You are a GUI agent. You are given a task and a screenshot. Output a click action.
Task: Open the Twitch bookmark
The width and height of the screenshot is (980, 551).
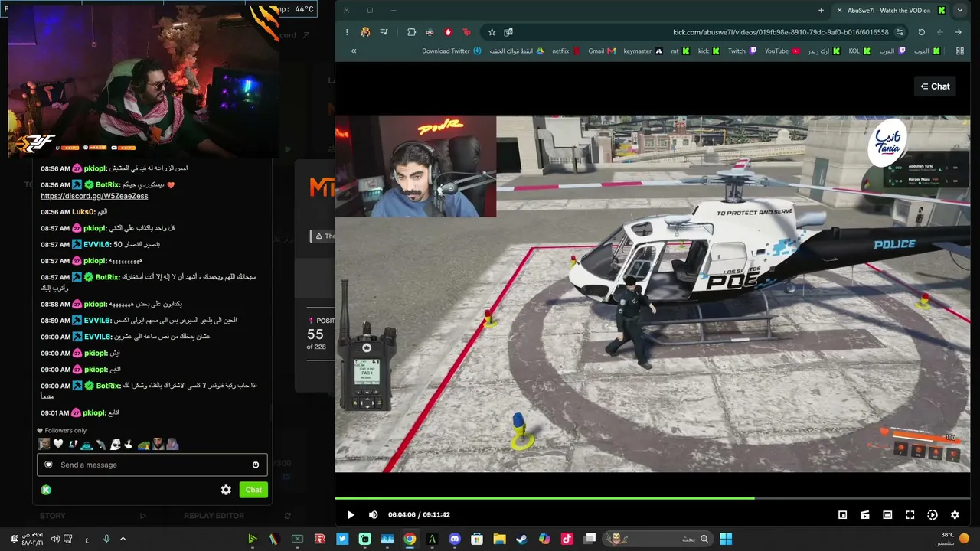pos(742,51)
